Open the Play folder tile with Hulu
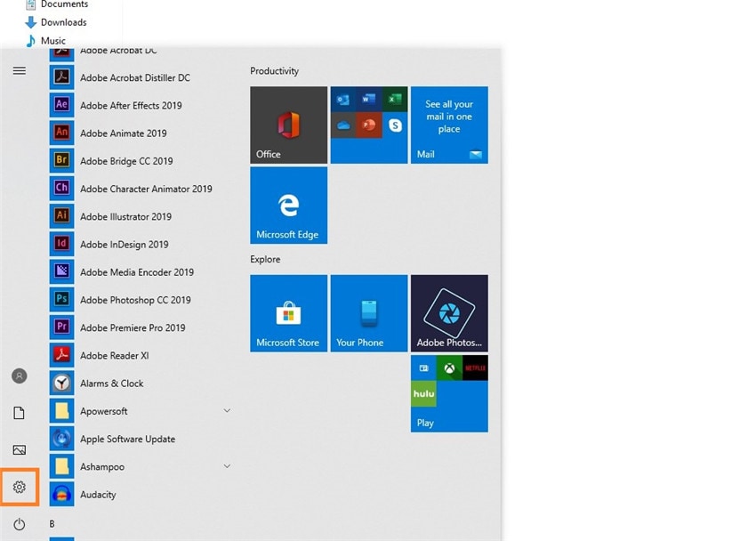756x541 pixels. 449,393
